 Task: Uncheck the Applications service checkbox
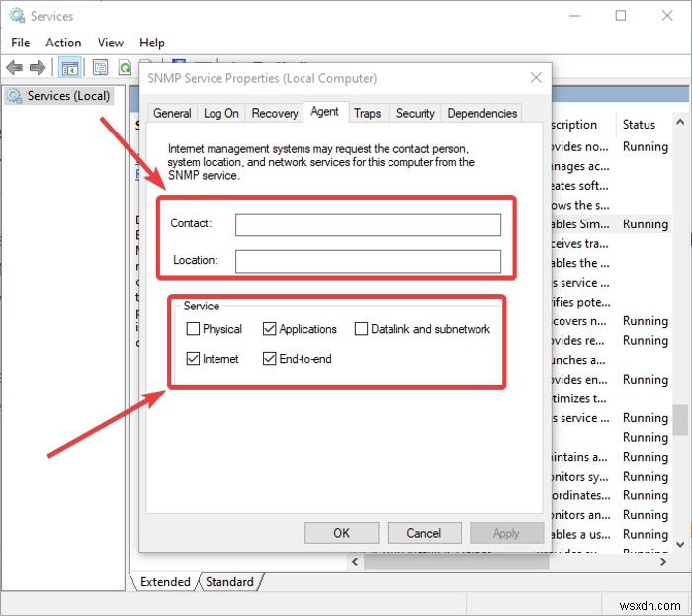[269, 328]
